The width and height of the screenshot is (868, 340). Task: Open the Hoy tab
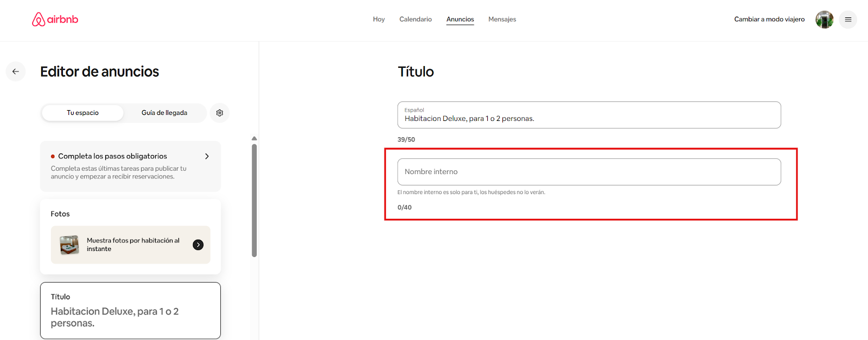(379, 20)
